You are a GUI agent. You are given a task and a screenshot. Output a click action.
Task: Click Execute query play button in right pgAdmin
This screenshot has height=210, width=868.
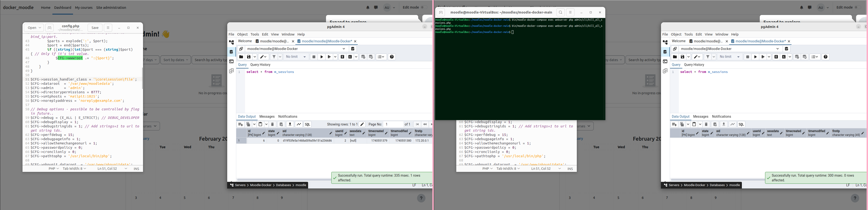tap(755, 57)
